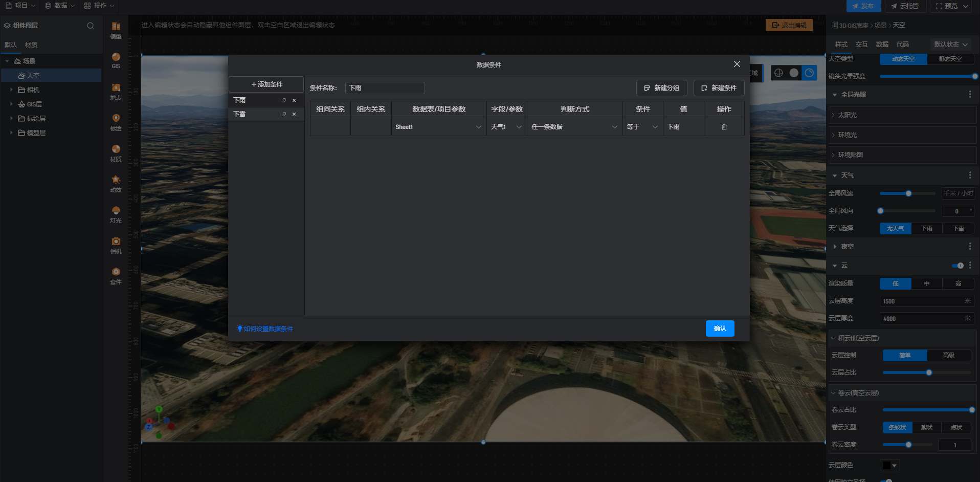The height and width of the screenshot is (482, 980).
Task: Switch cloud layer control to 高级
Action: [x=949, y=355]
